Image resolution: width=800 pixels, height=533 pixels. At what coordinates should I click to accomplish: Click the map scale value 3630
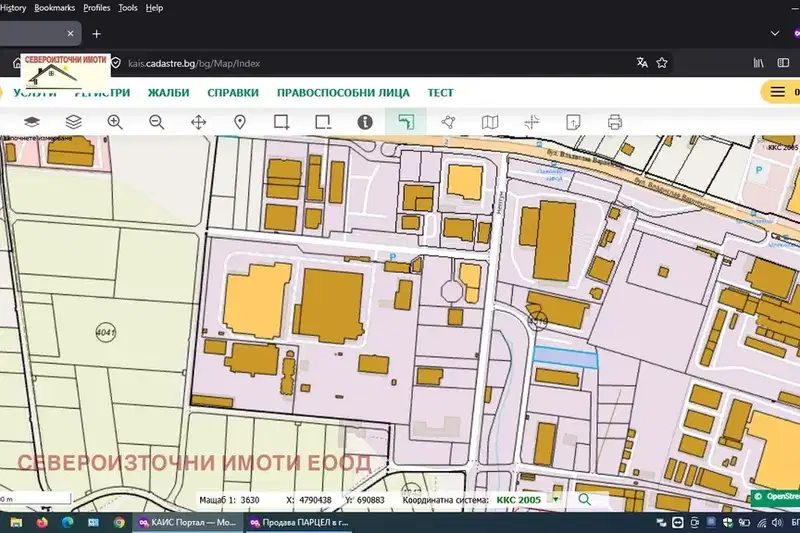tap(250, 500)
